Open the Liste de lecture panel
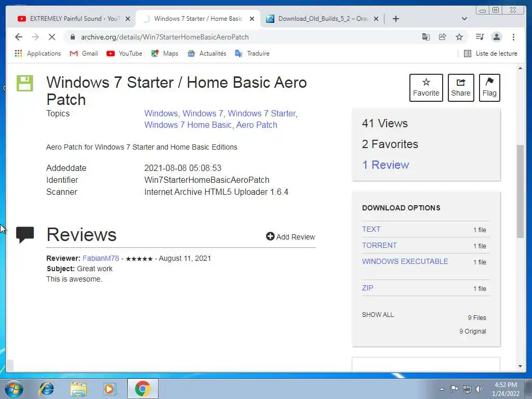 click(490, 54)
